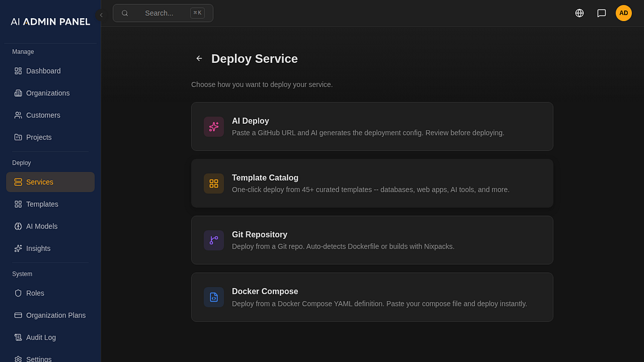
Task: Go to Organizations in the sidebar
Action: [50, 93]
